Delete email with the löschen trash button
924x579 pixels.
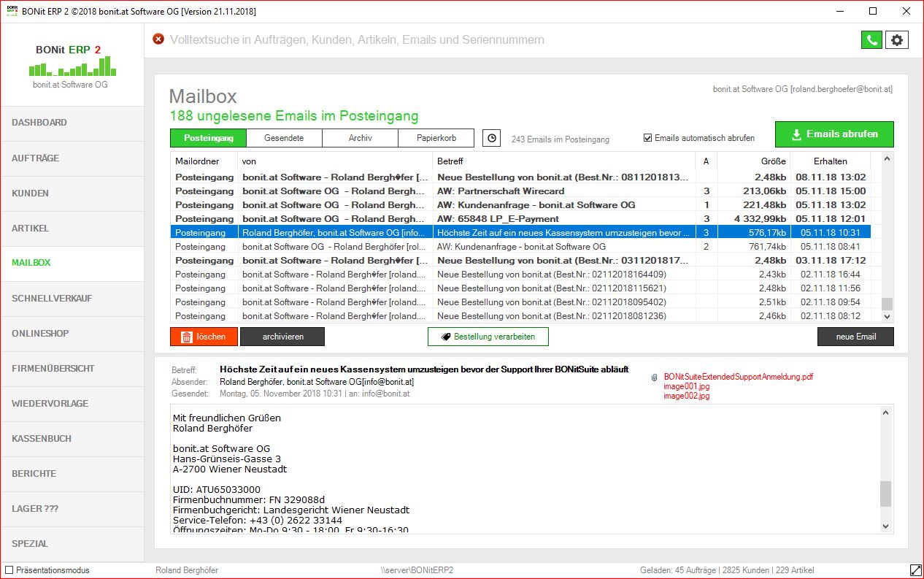pyautogui.click(x=204, y=337)
